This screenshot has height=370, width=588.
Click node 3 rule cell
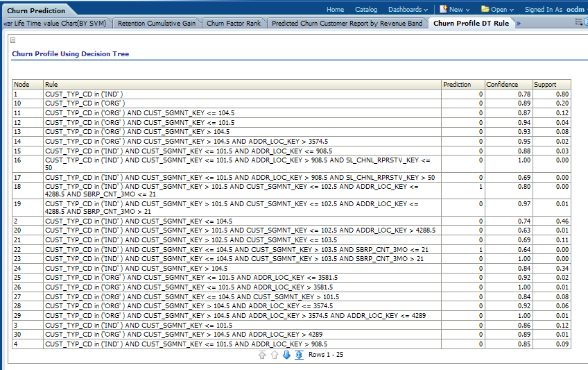pyautogui.click(x=242, y=326)
